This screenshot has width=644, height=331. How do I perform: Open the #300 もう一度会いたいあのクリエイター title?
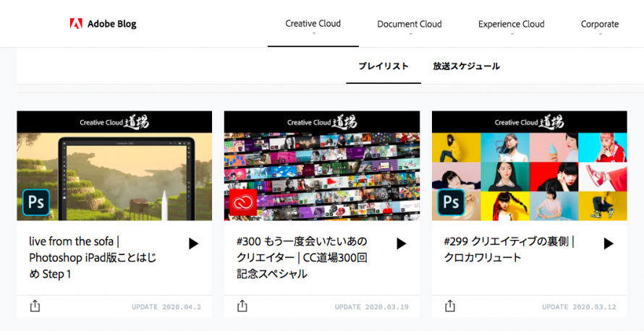coord(302,257)
